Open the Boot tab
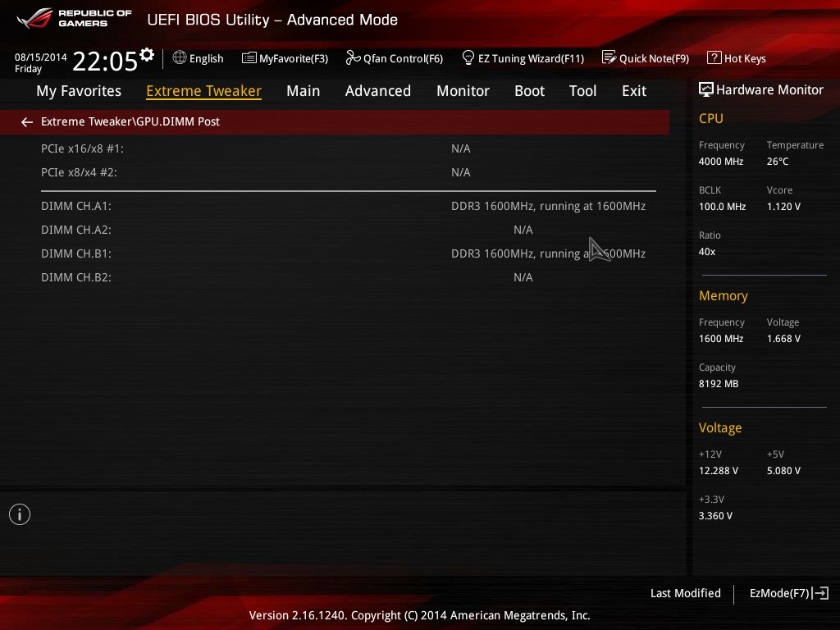Screen dimensions: 840x630 [529, 91]
